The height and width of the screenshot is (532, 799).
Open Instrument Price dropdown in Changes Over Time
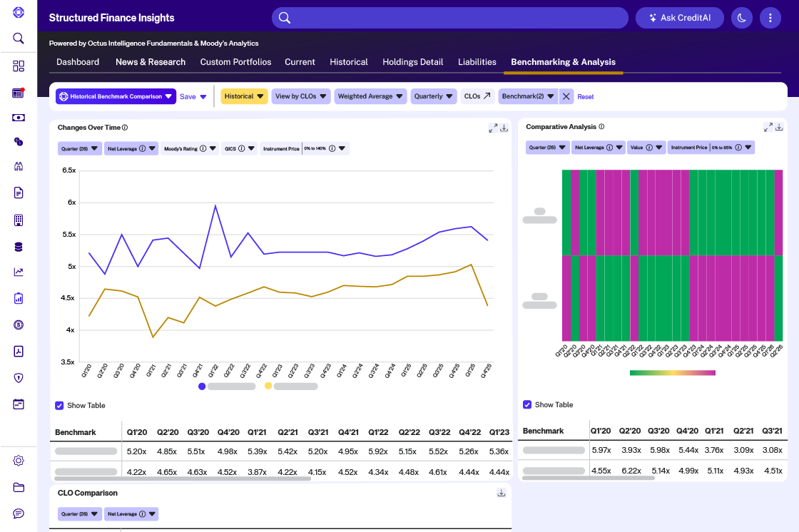(x=304, y=149)
